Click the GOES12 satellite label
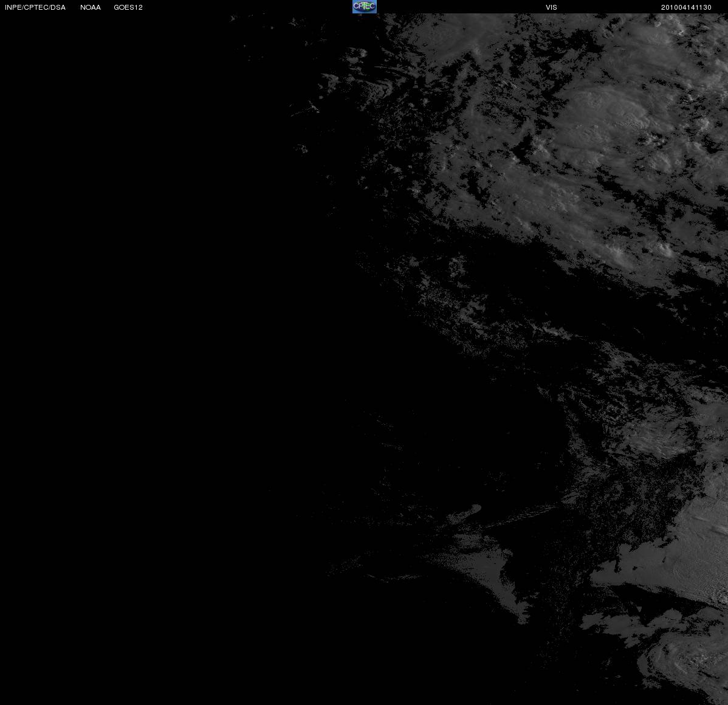 click(128, 7)
